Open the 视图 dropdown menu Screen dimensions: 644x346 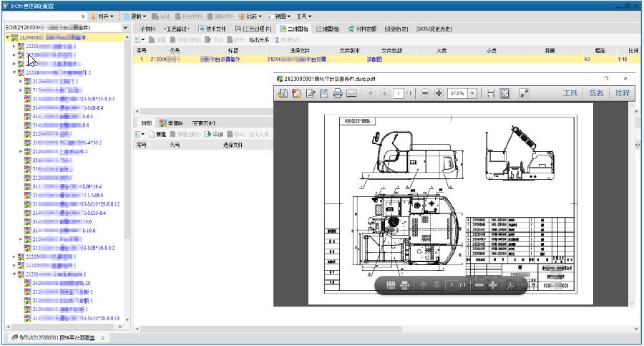(x=280, y=16)
